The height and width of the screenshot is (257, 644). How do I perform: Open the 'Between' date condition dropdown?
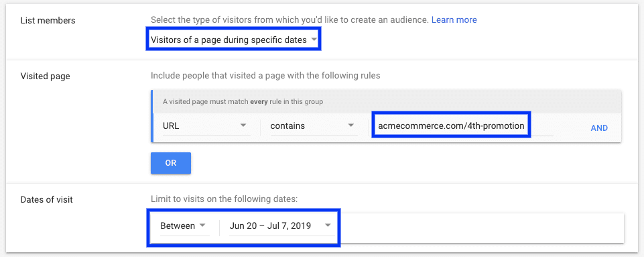184,225
